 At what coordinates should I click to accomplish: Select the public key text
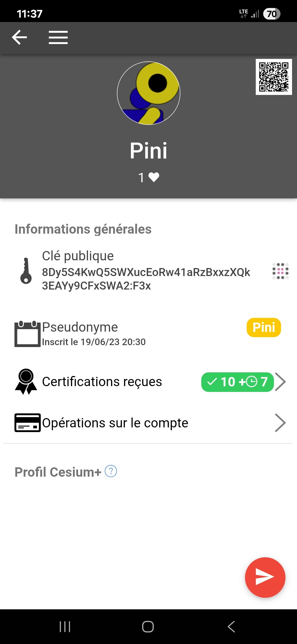point(146,279)
